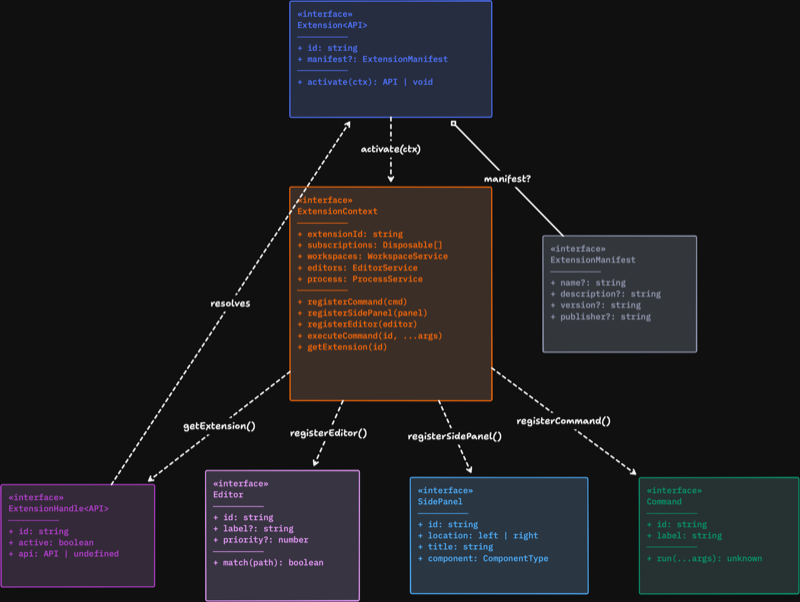Click 'registerSidePanel(panel)' method
Image resolution: width=800 pixels, height=602 pixels.
(367, 313)
